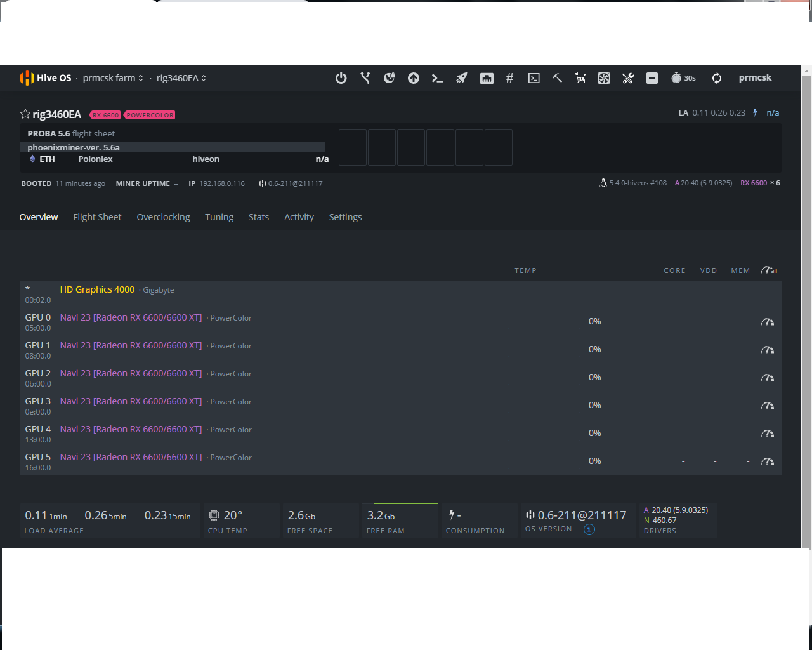Click the 30s stopwatch refresh interval

(683, 78)
